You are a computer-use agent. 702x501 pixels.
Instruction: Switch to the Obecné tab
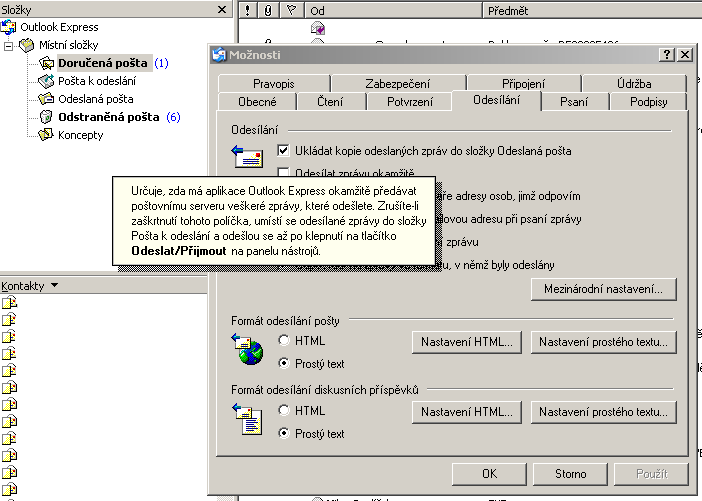pos(257,102)
